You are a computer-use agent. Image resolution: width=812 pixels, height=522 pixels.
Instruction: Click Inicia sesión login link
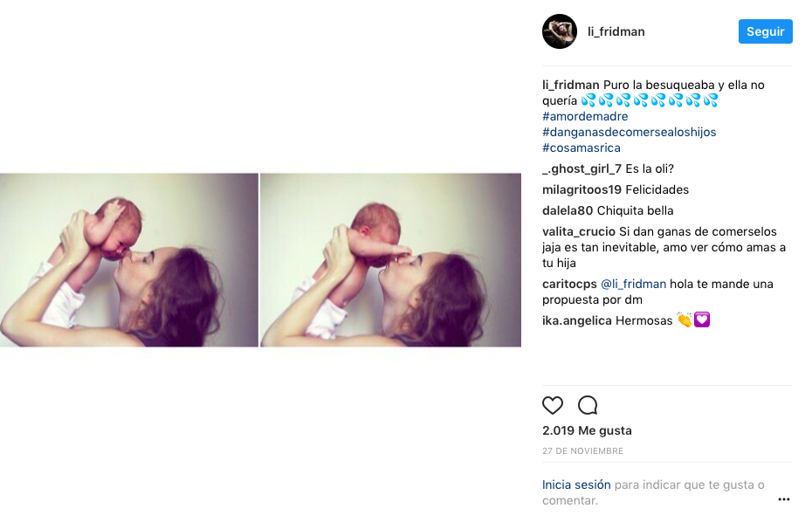[x=576, y=484]
